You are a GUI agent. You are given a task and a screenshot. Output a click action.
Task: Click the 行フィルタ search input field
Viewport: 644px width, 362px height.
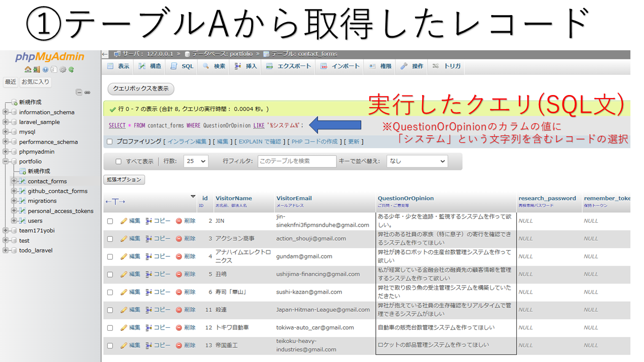coord(297,161)
